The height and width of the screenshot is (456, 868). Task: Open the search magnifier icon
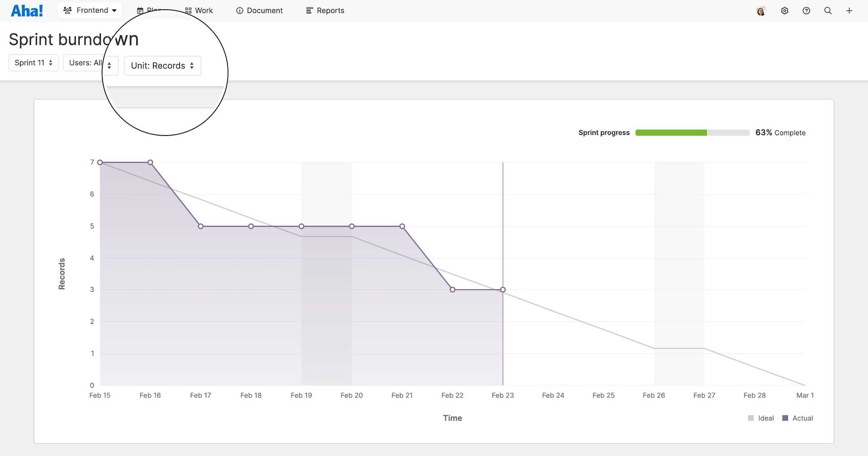coord(827,10)
